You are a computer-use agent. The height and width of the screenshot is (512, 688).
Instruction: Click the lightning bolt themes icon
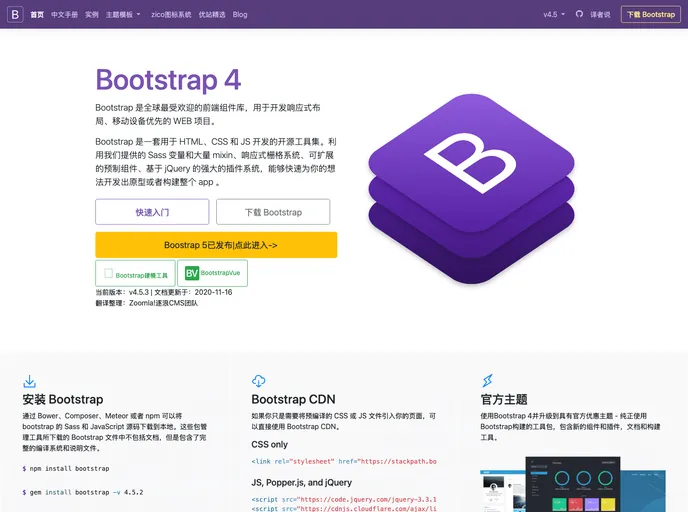tap(487, 380)
